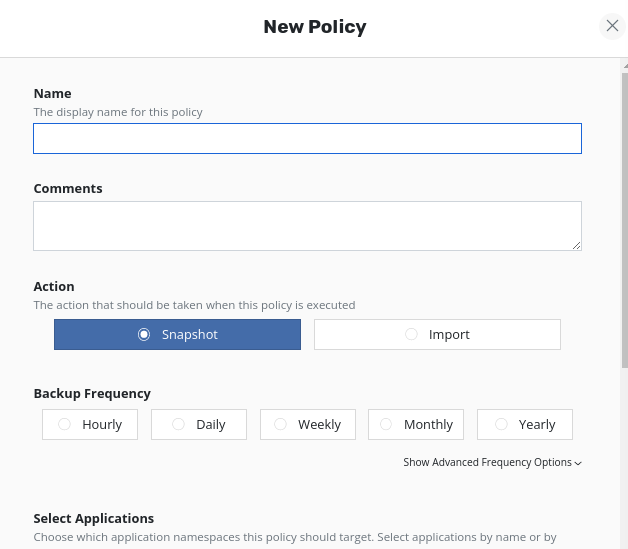Click the chevron beside Advanced Frequency Options

(579, 463)
